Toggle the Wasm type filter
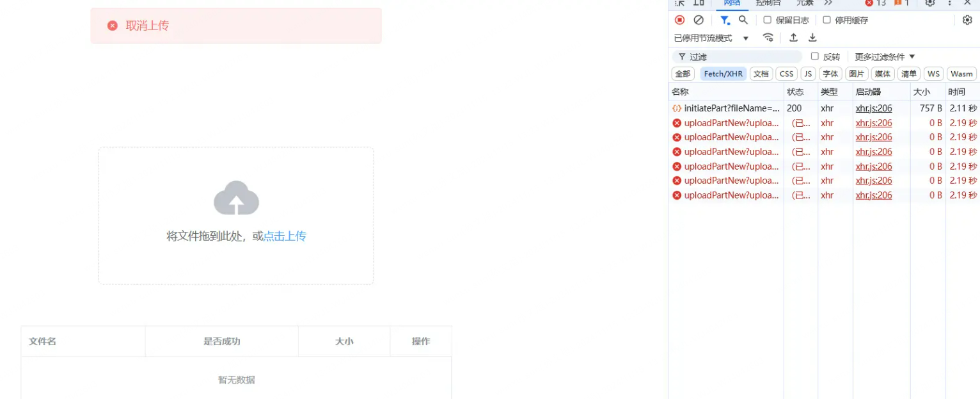Screen dimensions: 980x399 (961, 74)
